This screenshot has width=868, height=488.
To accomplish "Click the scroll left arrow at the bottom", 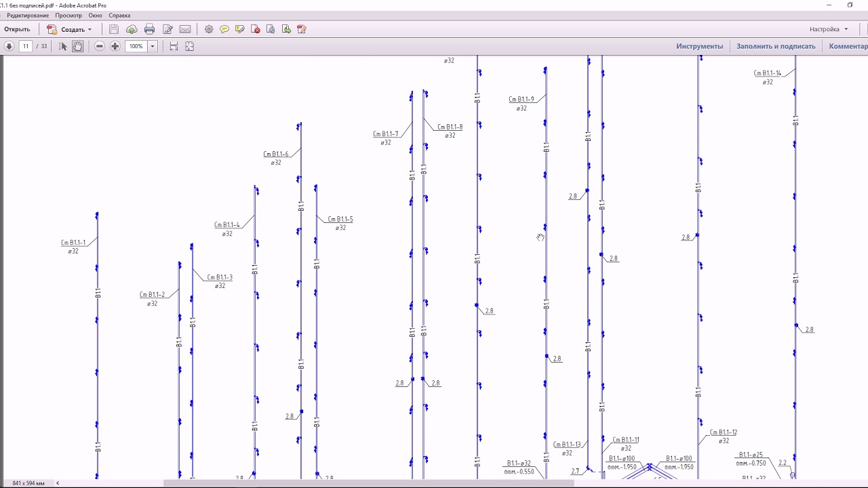I will pos(58,483).
